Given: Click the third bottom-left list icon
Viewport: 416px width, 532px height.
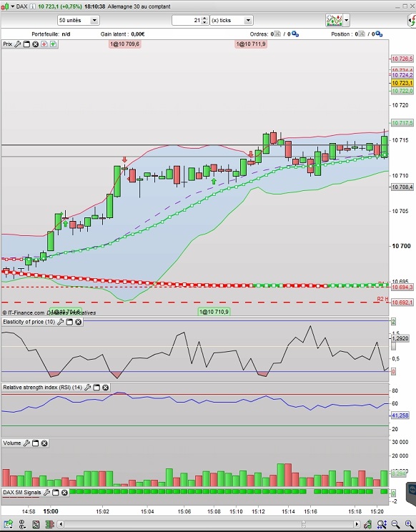Looking at the screenshot, I should [x=36, y=524].
